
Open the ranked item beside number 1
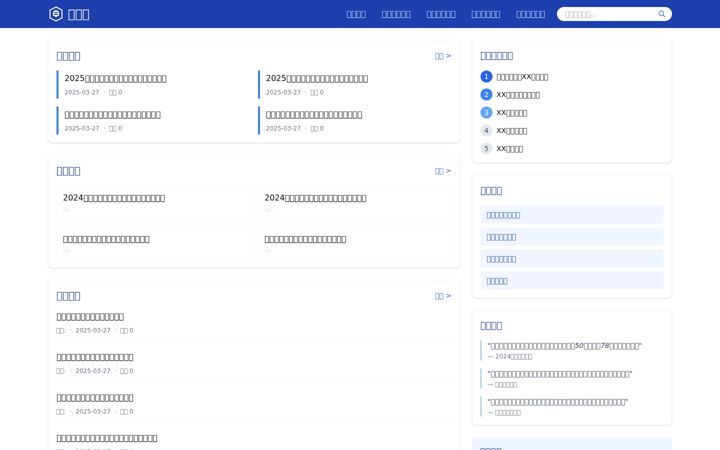(x=522, y=77)
